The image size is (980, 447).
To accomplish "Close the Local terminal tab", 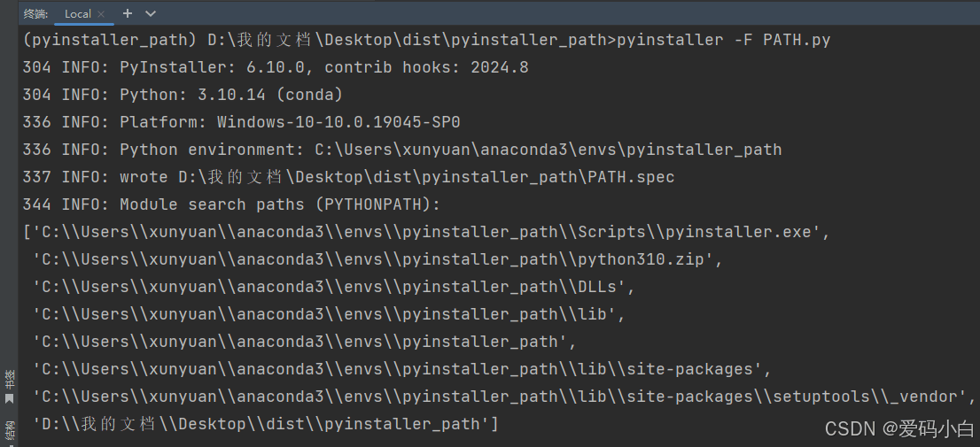I will (x=101, y=14).
